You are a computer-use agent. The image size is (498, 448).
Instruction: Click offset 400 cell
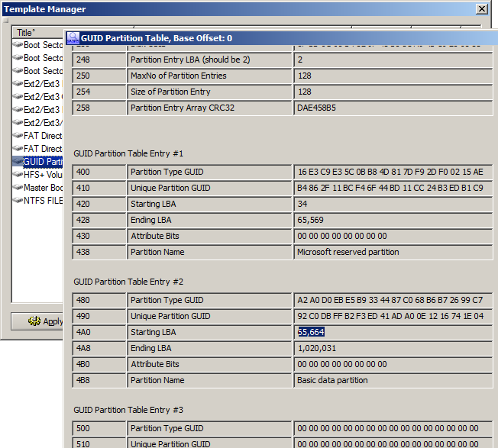[99, 172]
